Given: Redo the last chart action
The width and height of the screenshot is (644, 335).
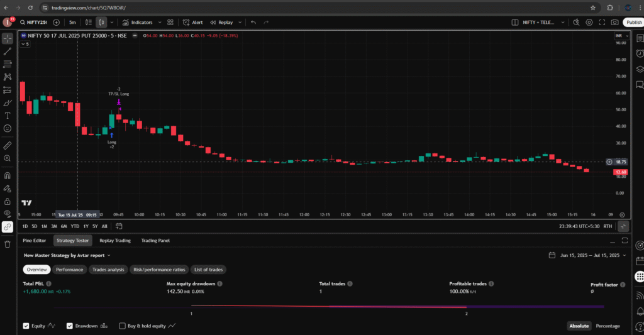Looking at the screenshot, I should 266,22.
